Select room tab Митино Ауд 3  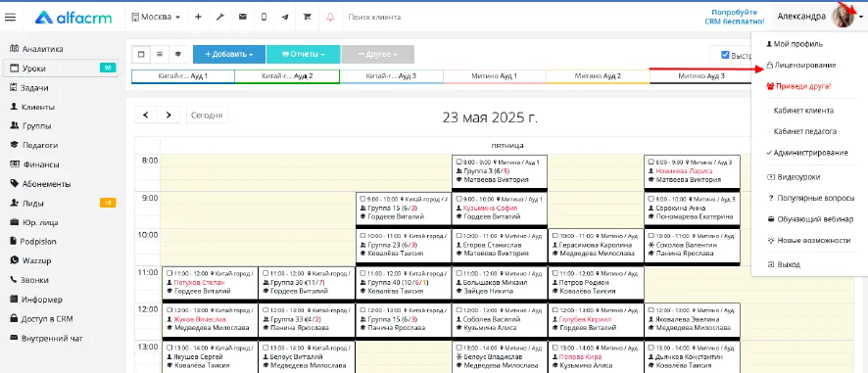coord(700,75)
